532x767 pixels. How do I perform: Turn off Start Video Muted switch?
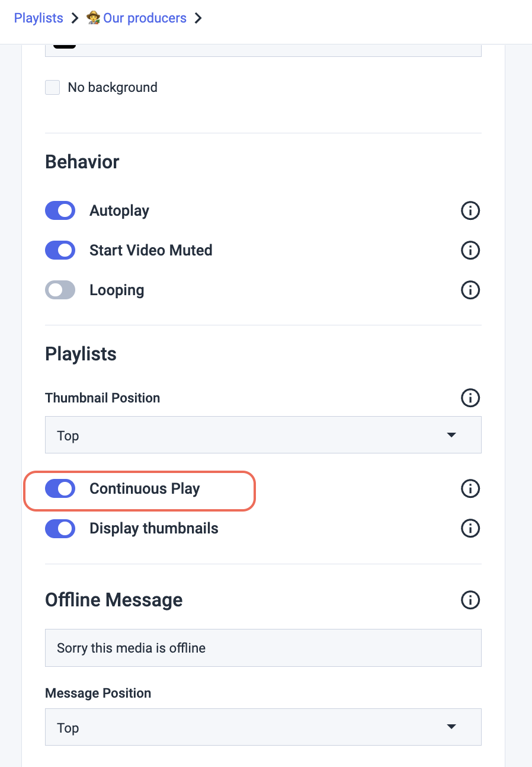pyautogui.click(x=60, y=250)
